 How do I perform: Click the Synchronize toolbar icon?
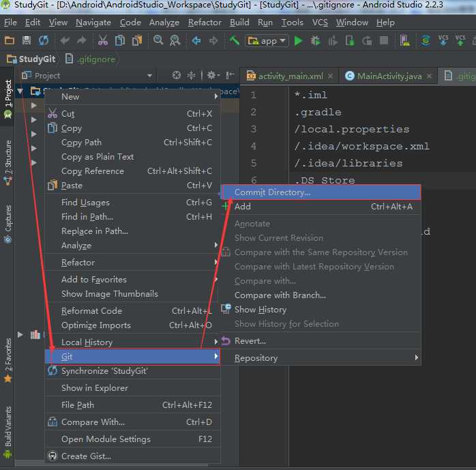pyautogui.click(x=44, y=40)
